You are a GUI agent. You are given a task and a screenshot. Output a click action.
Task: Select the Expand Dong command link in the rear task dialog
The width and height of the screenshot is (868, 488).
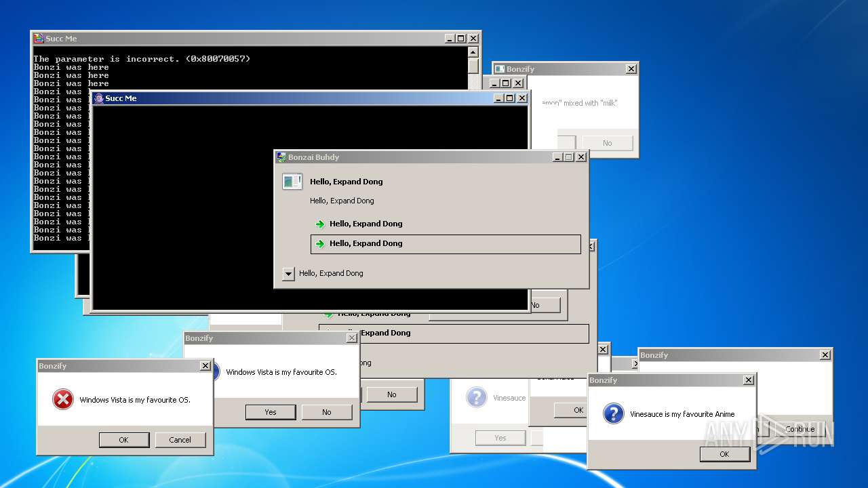click(x=454, y=333)
